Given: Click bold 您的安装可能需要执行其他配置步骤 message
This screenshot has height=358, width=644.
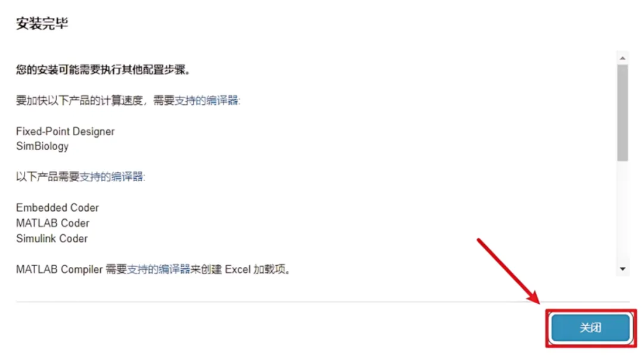Looking at the screenshot, I should (103, 70).
